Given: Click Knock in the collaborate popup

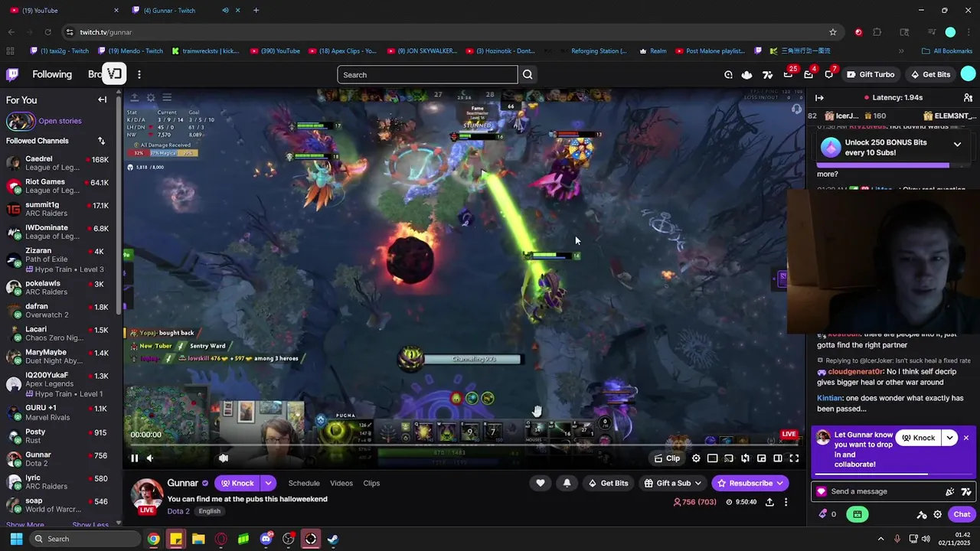Looking at the screenshot, I should [918, 438].
